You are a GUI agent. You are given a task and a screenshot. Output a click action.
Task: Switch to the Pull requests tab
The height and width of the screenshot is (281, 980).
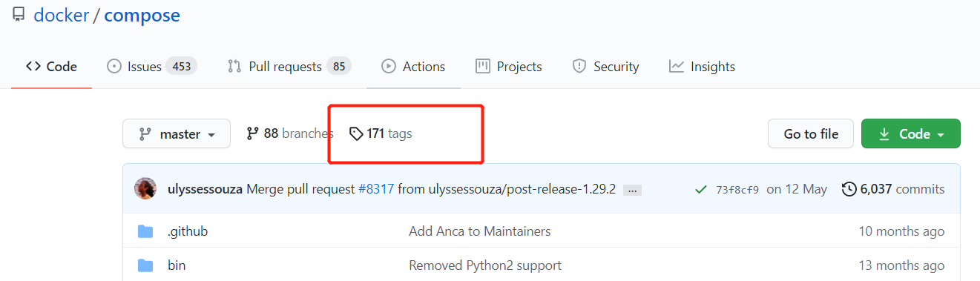click(289, 67)
